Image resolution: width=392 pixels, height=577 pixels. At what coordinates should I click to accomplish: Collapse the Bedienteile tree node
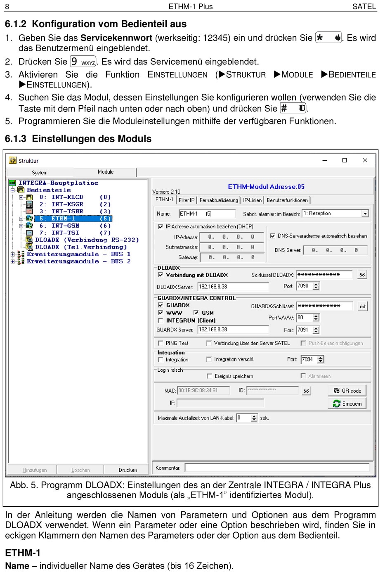click(x=12, y=190)
